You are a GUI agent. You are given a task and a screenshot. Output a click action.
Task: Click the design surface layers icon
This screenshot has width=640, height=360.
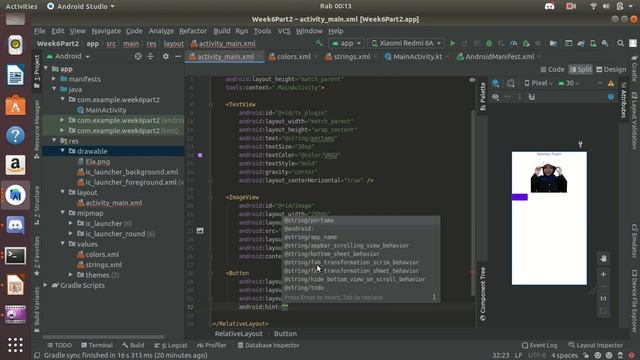click(496, 83)
